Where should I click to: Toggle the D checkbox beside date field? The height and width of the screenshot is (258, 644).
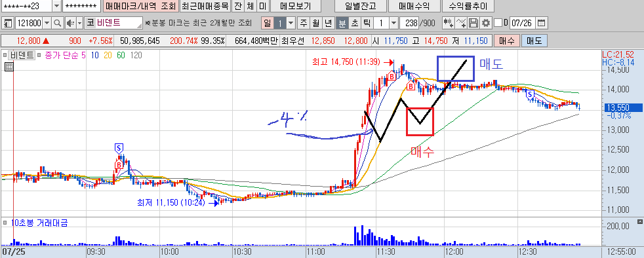(498, 23)
